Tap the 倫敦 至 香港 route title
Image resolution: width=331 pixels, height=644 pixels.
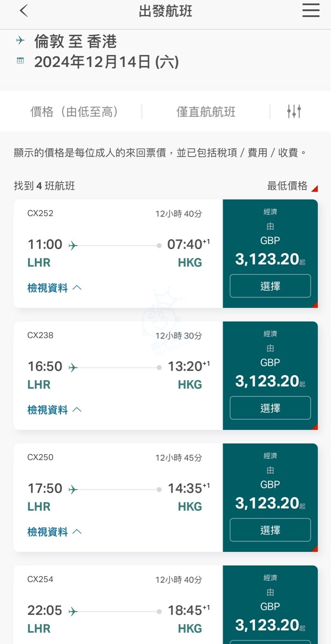tap(75, 41)
